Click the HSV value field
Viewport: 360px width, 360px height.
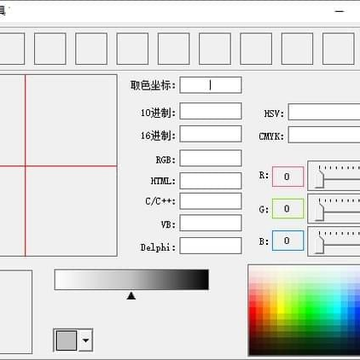tap(324, 112)
